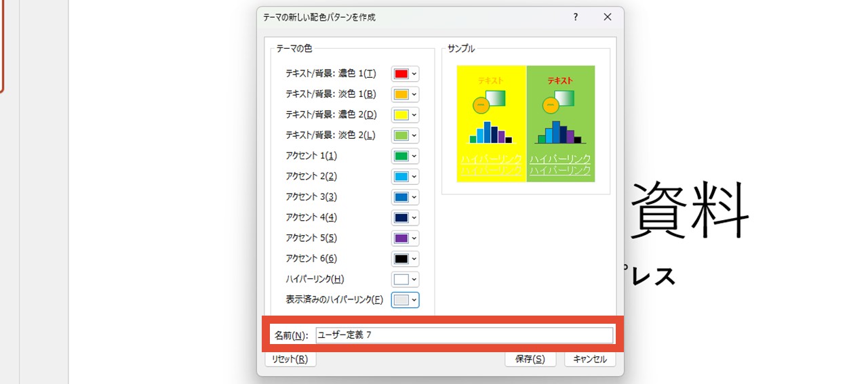The height and width of the screenshot is (384, 868).
Task: Expand the ハイパーリンク color dropdown
Action: click(406, 279)
